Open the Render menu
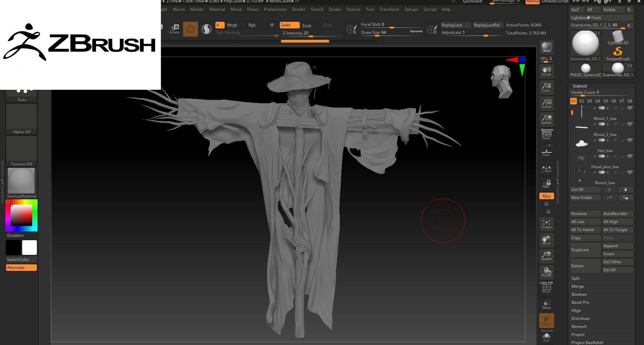644x345 pixels. (x=299, y=9)
